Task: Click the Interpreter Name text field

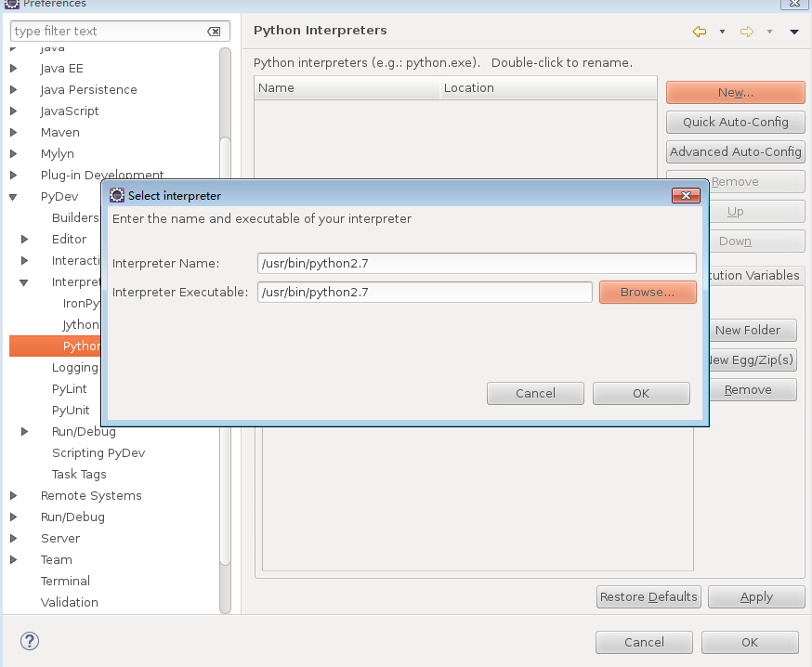Action: [x=477, y=264]
